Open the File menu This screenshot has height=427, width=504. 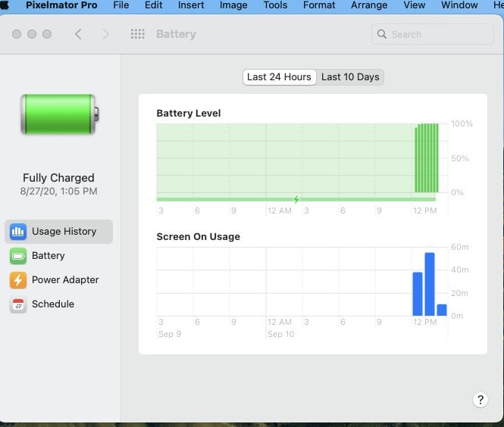(121, 5)
